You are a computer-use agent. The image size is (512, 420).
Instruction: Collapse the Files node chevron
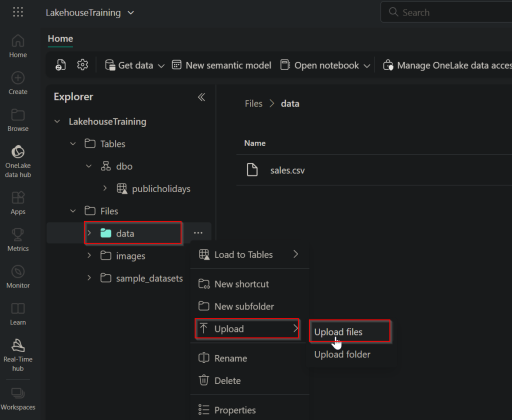(x=73, y=211)
